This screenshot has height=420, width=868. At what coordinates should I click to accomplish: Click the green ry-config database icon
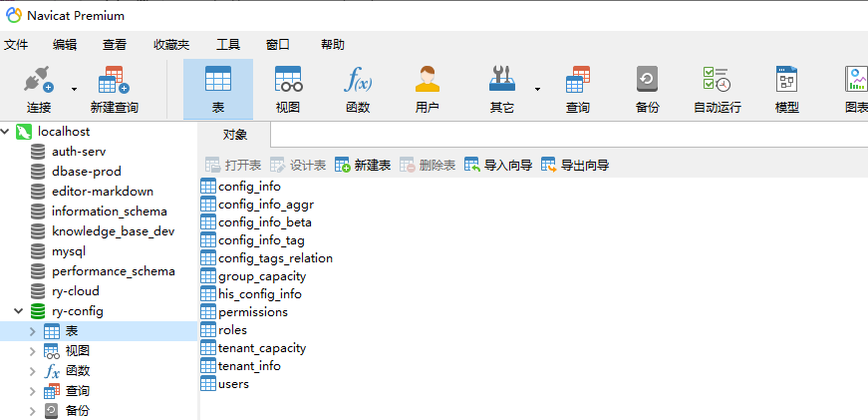pos(38,311)
